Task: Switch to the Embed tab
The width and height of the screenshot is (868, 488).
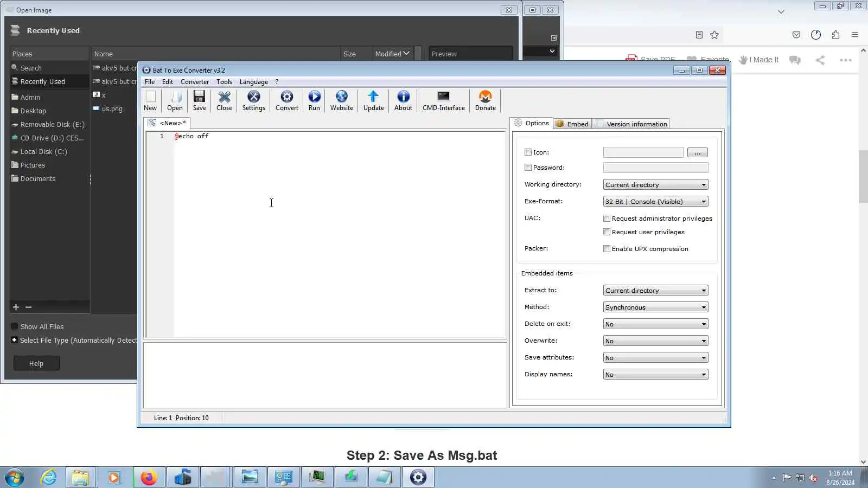Action: 572,124
